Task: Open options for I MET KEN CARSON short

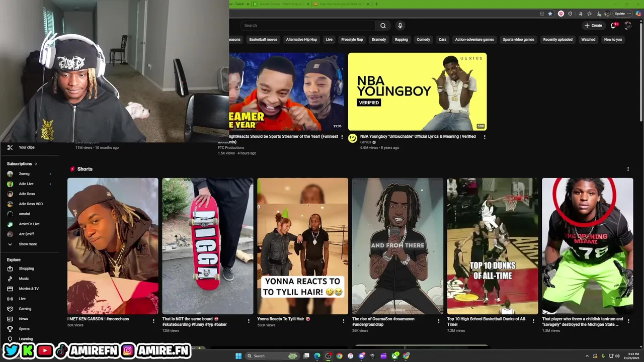Action: tap(153, 321)
